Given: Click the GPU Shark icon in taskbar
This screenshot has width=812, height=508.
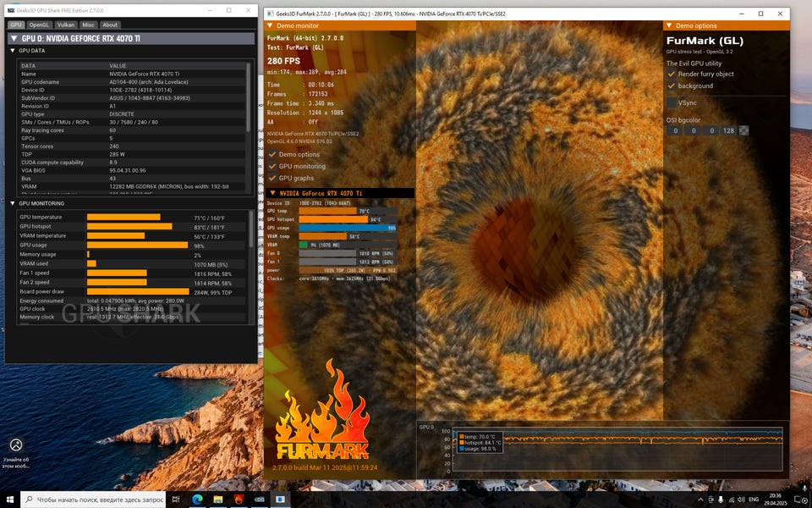Looking at the screenshot, I should point(261,500).
